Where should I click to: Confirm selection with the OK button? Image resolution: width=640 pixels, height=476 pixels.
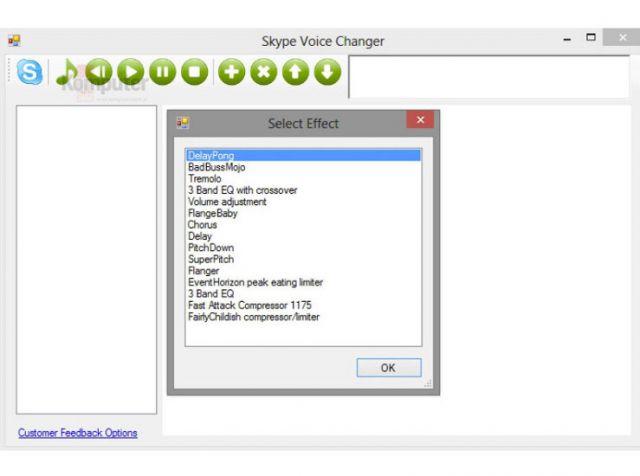[x=389, y=368]
